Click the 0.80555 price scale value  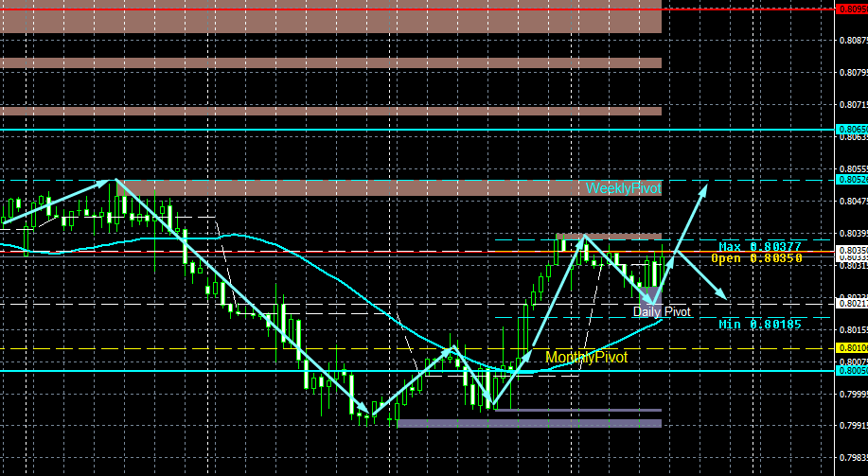(x=853, y=168)
